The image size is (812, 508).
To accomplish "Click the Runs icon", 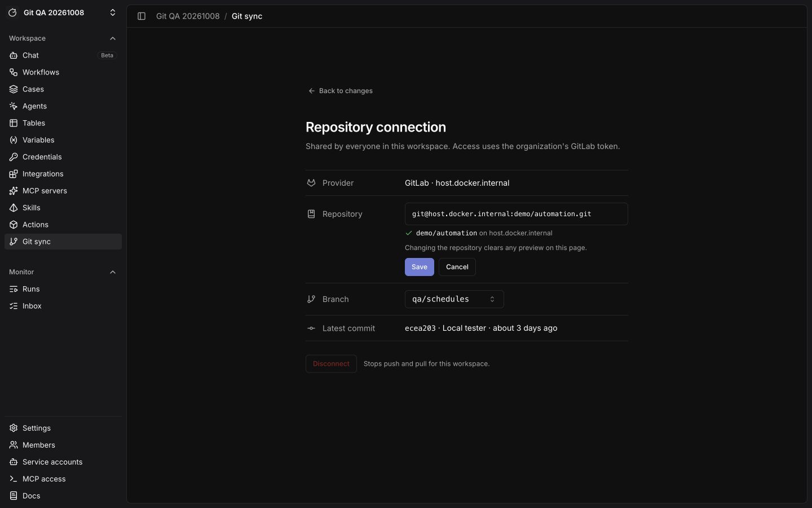I will [14, 289].
